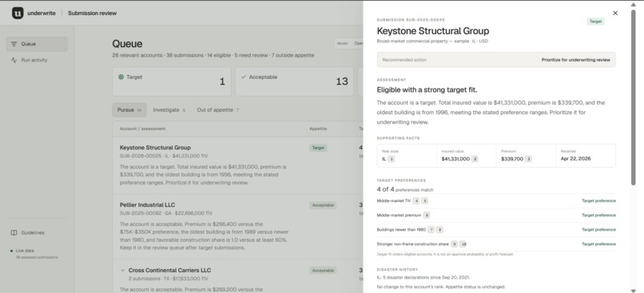The width and height of the screenshot is (644, 293).
Task: Click the scrollbar down arrow
Action: coord(633,291)
